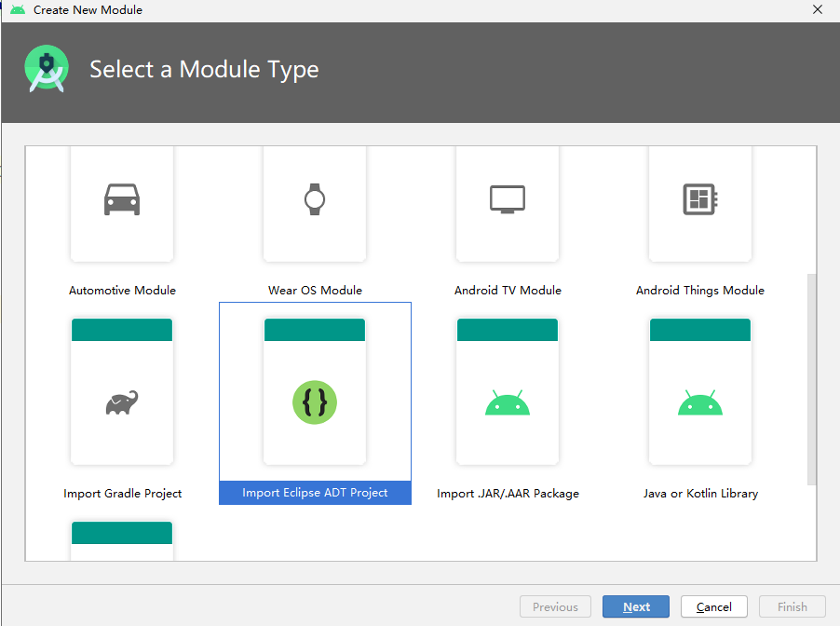This screenshot has width=840, height=626.
Task: Click the Cancel button
Action: 714,606
